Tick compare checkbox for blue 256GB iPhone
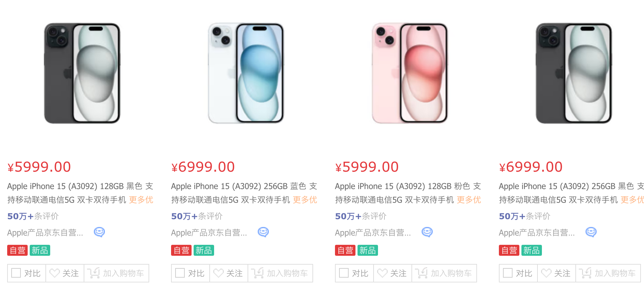This screenshot has width=644, height=292. tap(180, 273)
